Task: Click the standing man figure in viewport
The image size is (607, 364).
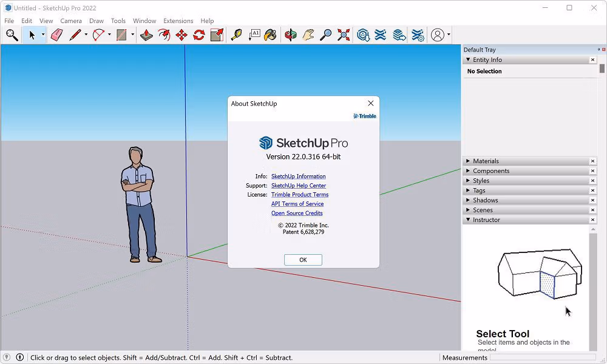Action: 141,204
